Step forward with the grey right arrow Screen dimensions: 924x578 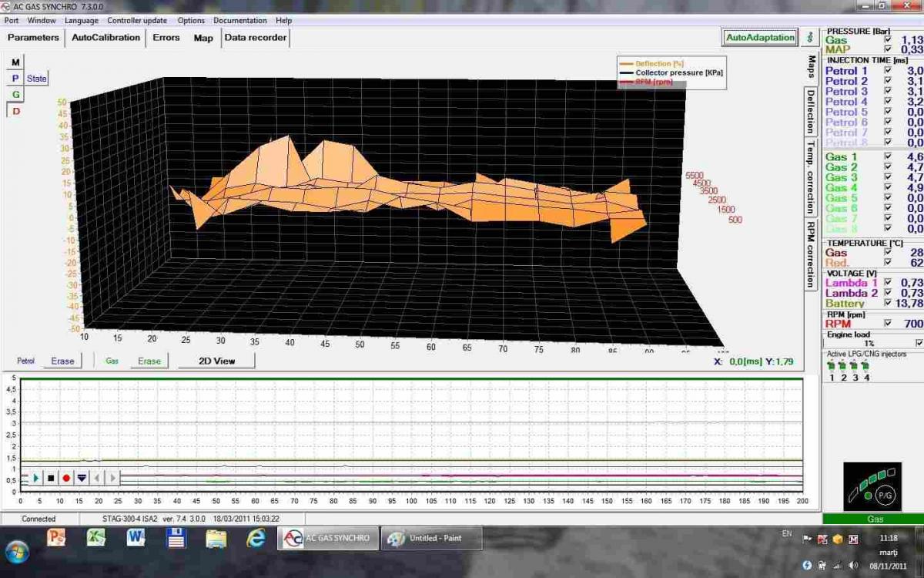tap(112, 478)
